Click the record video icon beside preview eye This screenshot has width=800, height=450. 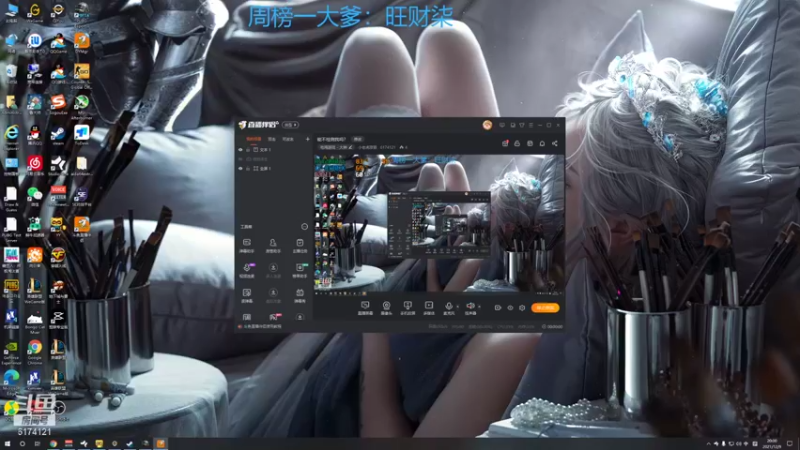pyautogui.click(x=498, y=308)
